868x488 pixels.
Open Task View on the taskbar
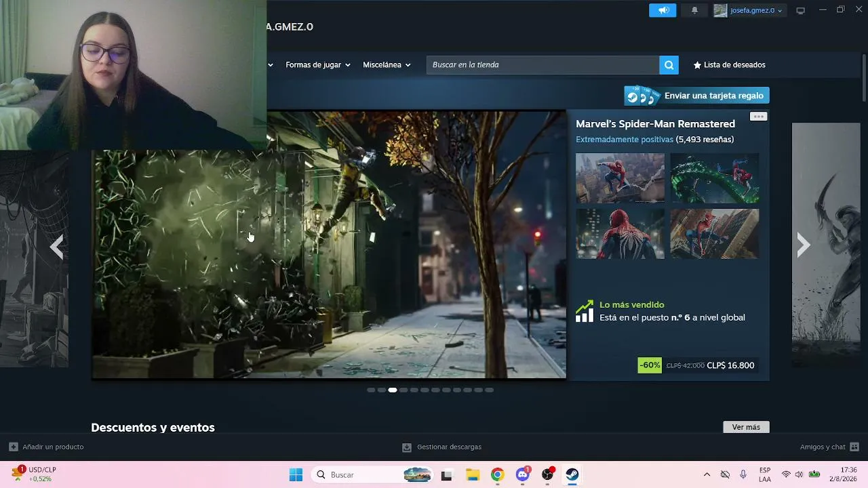pos(446,474)
